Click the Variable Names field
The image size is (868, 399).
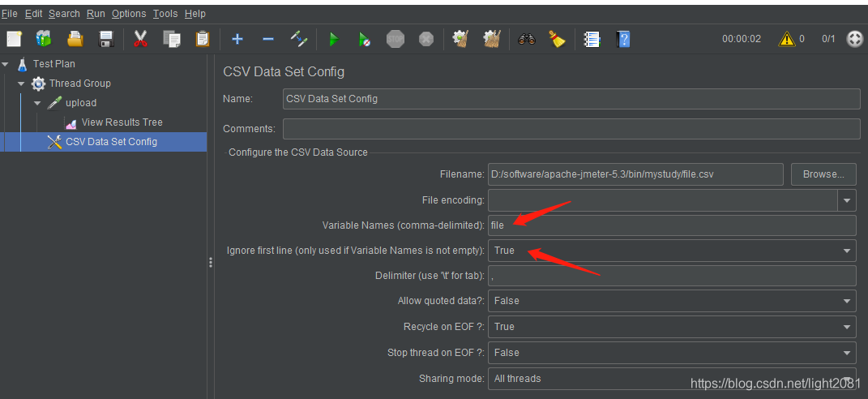point(672,225)
